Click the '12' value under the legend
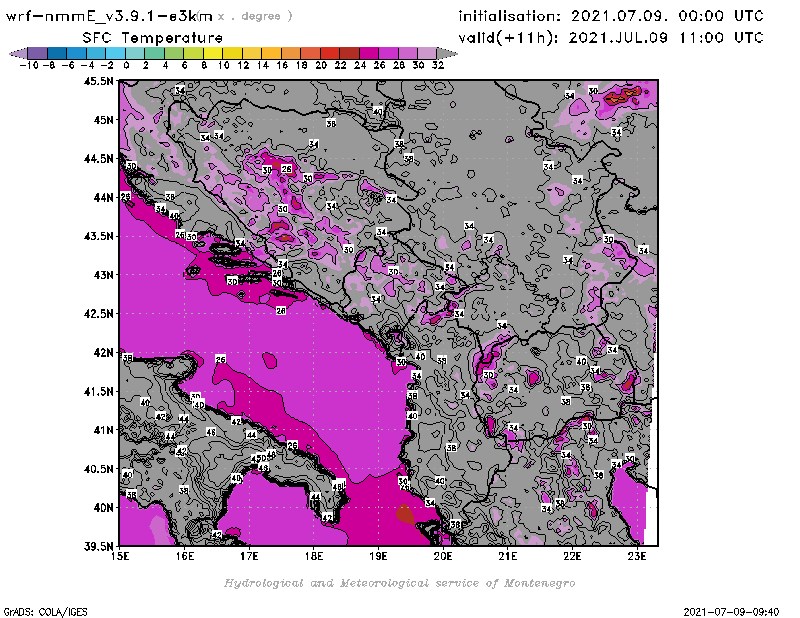 [x=243, y=65]
